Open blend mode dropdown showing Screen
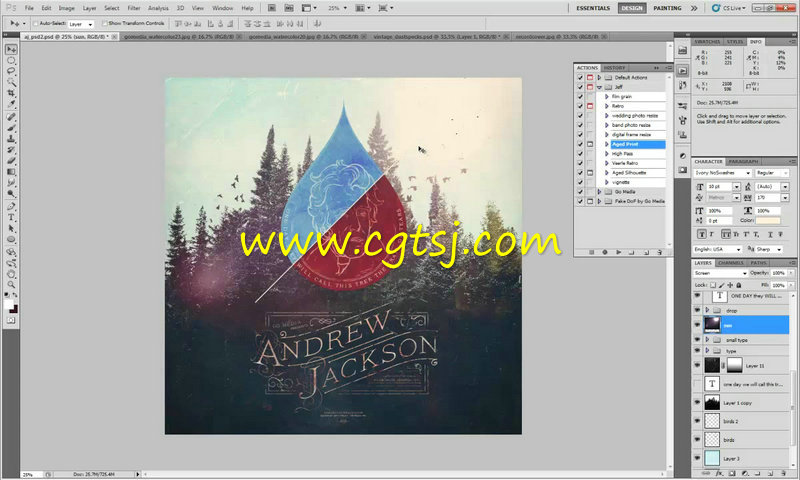This screenshot has height=480, width=800. coord(720,273)
